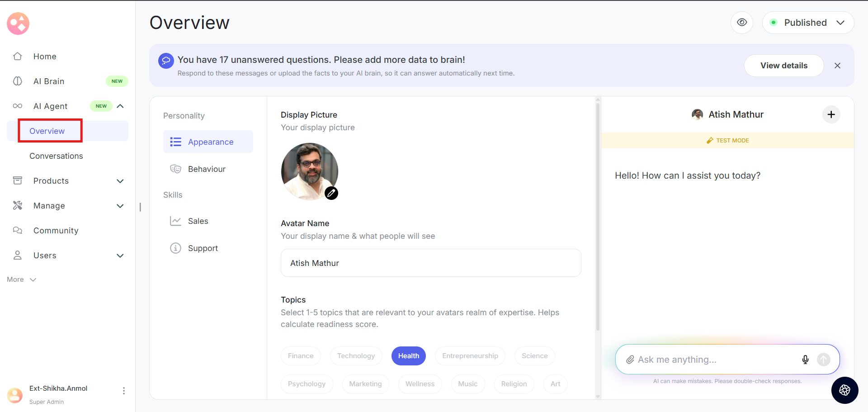Dismiss the unanswered questions banner
Viewport: 868px width, 412px height.
[x=837, y=66]
